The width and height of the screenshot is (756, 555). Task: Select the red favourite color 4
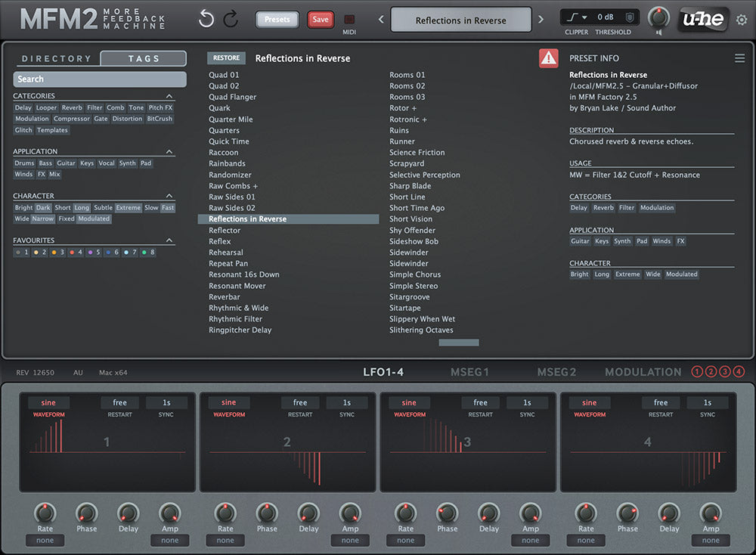[x=76, y=253]
